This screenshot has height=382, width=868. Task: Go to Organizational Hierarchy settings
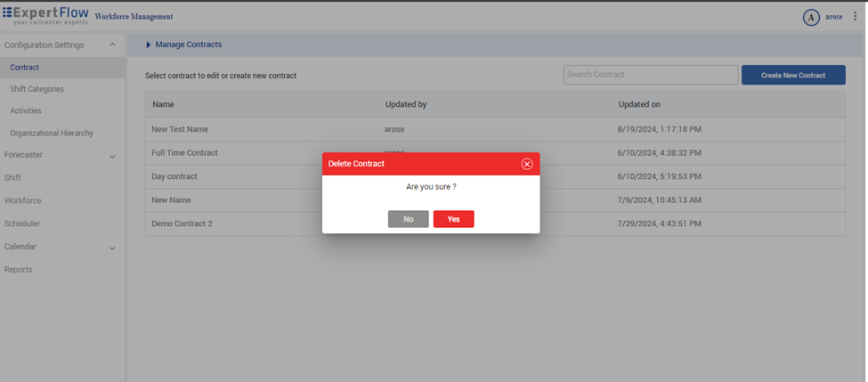52,134
